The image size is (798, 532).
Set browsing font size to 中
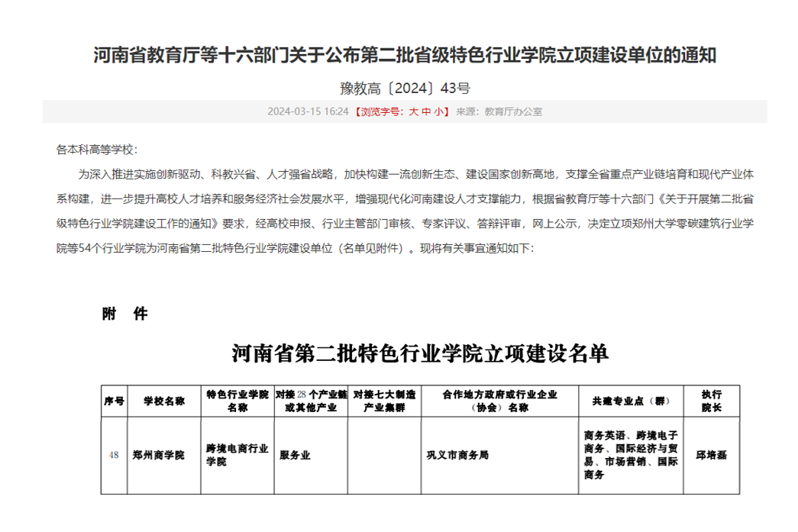(x=426, y=111)
